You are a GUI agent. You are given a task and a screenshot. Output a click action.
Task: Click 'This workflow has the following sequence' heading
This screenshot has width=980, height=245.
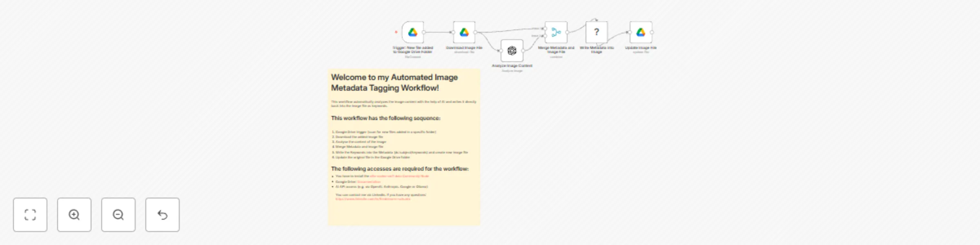point(386,118)
